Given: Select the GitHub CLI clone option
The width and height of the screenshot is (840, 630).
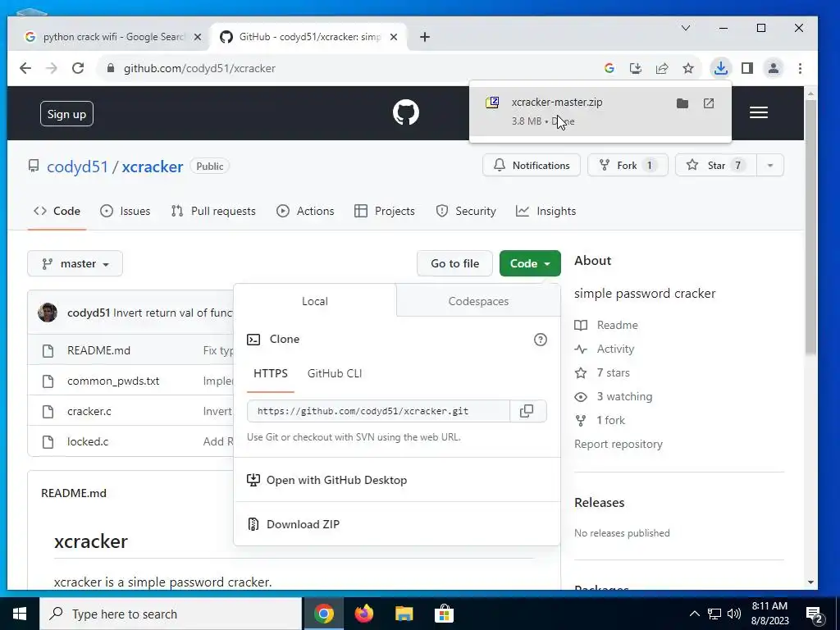Looking at the screenshot, I should click(x=335, y=373).
